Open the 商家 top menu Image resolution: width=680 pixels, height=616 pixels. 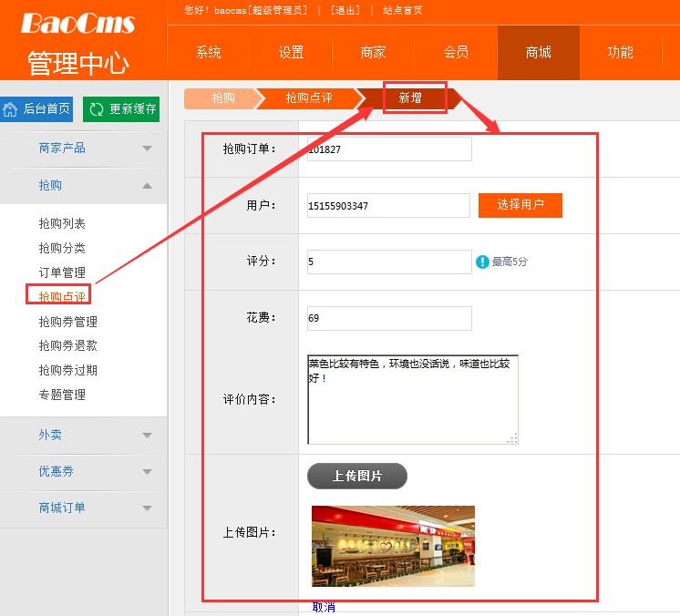[x=373, y=53]
